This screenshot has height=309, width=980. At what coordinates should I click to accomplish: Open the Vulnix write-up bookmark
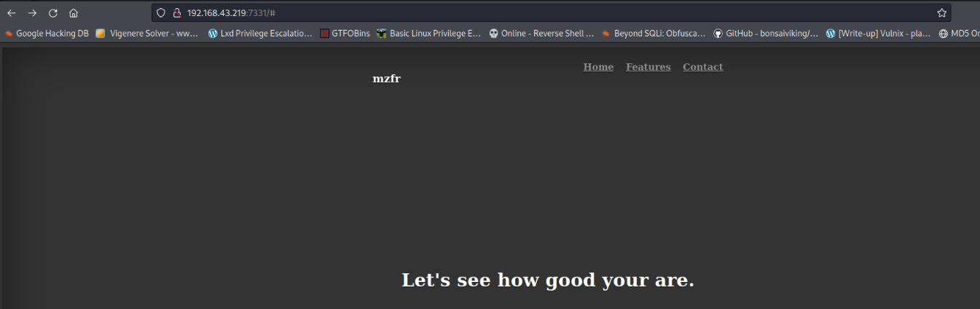(x=878, y=33)
